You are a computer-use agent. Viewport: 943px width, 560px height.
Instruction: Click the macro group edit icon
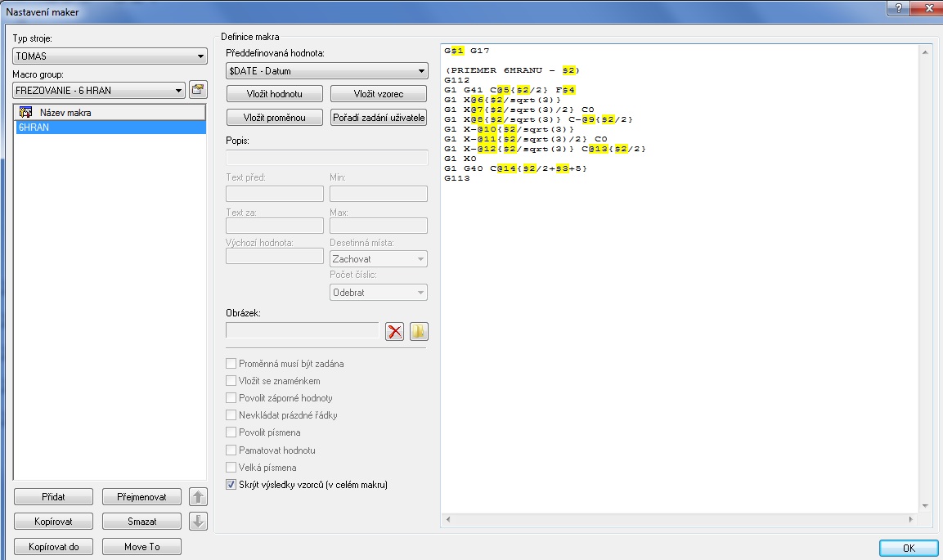point(197,89)
